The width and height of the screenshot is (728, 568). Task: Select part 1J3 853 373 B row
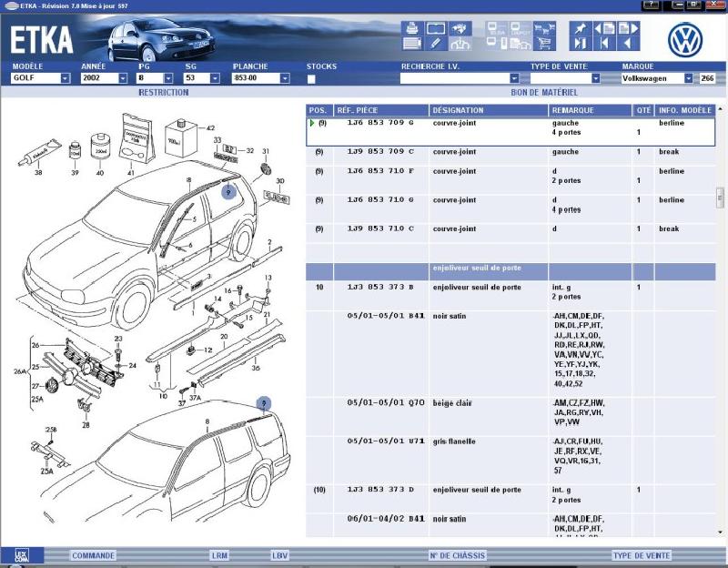coord(511,296)
